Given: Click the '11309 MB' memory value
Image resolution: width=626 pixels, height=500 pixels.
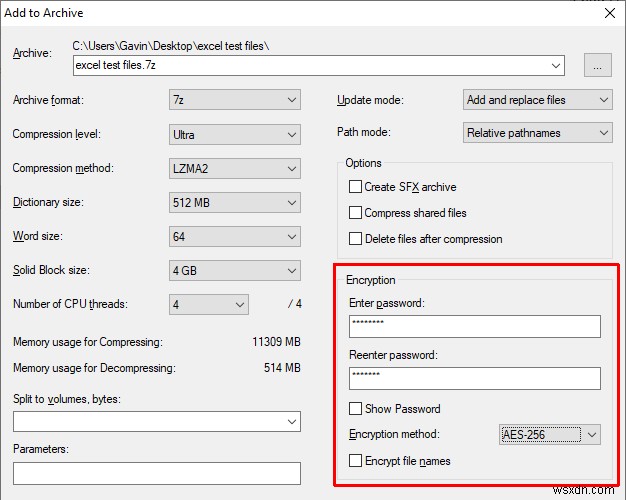Looking at the screenshot, I should (x=276, y=342).
